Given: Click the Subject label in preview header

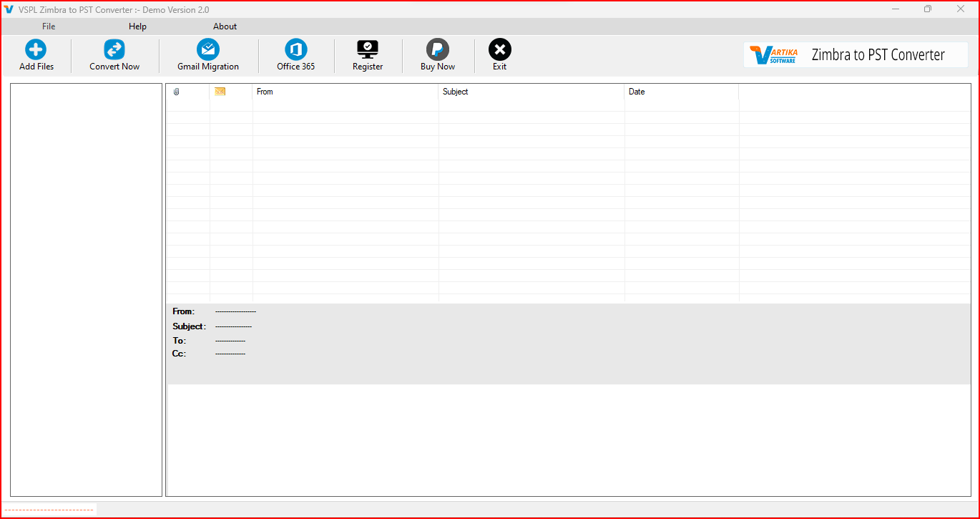Looking at the screenshot, I should (190, 326).
